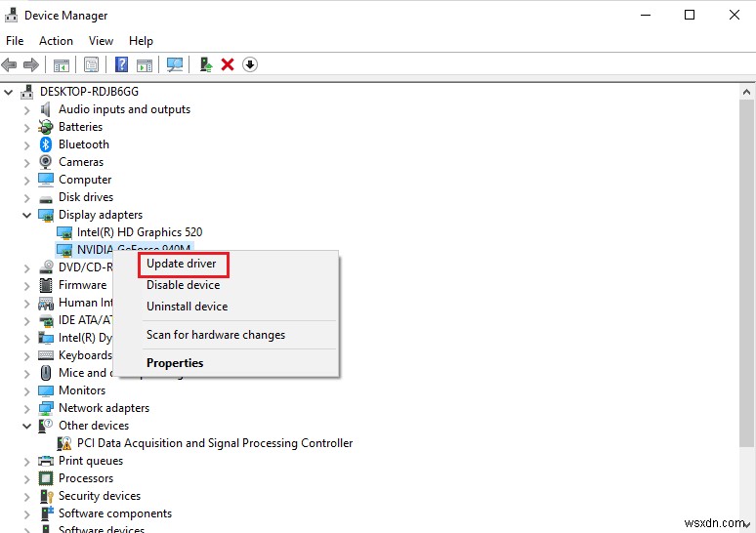Click the Mice category mouse icon
Image resolution: width=756 pixels, height=533 pixels.
(x=46, y=373)
